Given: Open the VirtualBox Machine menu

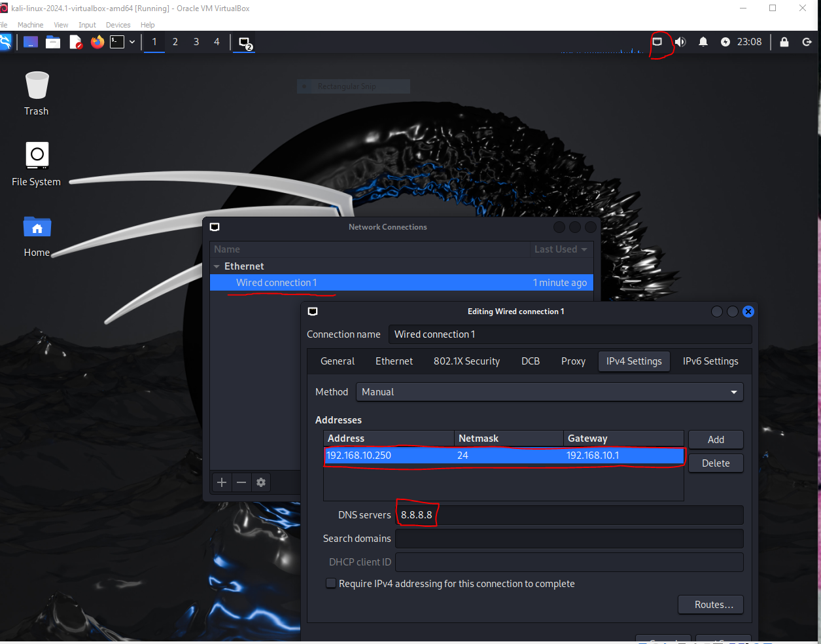Looking at the screenshot, I should coord(31,25).
